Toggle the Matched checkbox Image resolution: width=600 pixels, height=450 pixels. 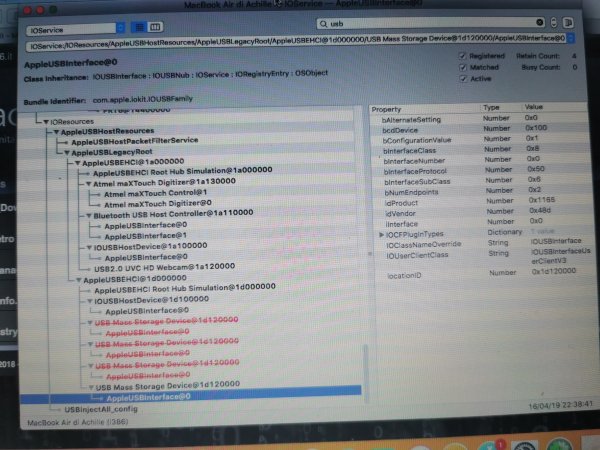pyautogui.click(x=463, y=67)
